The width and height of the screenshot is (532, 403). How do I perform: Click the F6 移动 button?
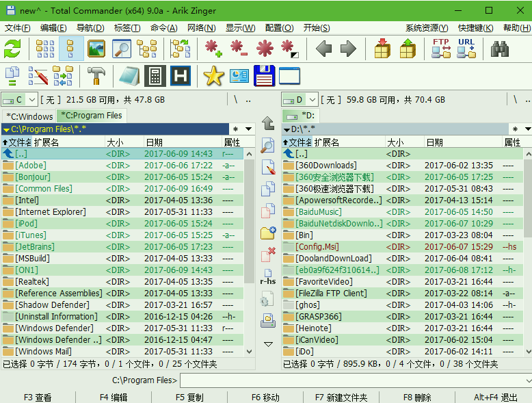point(265,398)
